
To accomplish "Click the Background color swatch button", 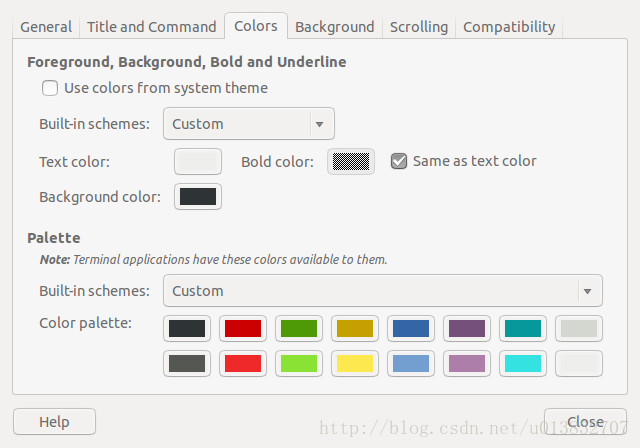I will [198, 197].
